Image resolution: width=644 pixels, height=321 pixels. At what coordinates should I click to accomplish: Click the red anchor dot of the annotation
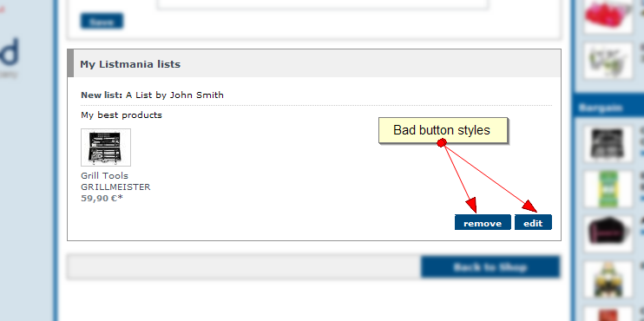point(442,143)
